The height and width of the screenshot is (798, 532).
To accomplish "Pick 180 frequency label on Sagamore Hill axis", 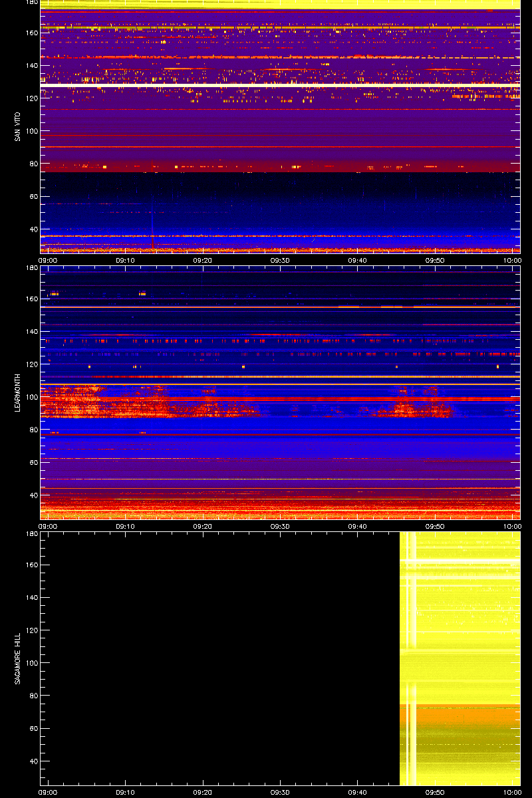I will pyautogui.click(x=31, y=533).
